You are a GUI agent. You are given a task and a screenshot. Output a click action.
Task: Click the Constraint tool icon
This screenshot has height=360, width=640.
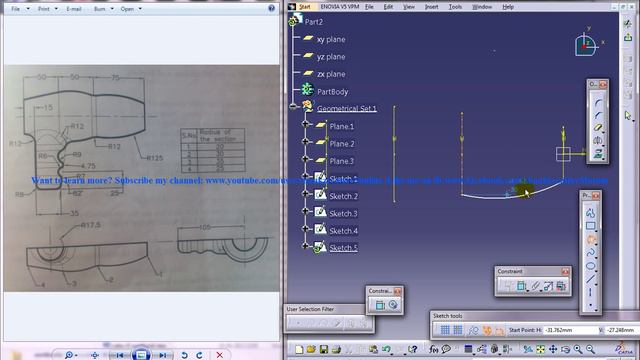pos(522,286)
